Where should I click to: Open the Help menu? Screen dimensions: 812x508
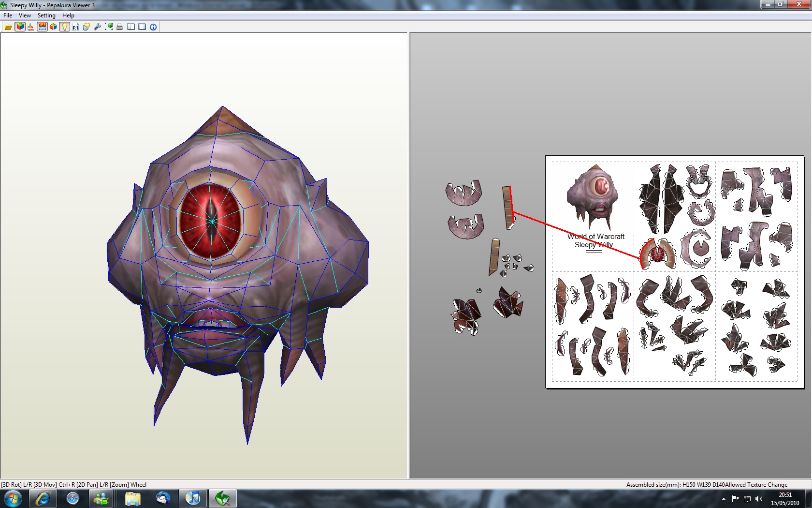point(68,15)
